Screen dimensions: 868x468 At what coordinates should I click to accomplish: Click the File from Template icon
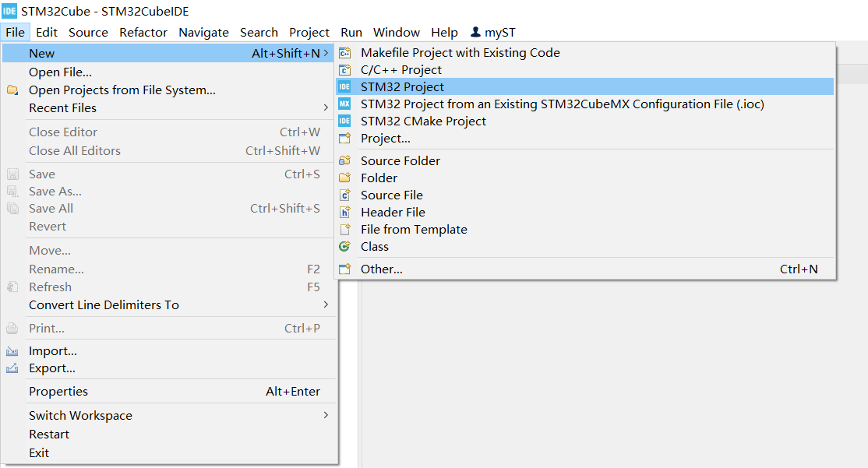pyautogui.click(x=345, y=229)
